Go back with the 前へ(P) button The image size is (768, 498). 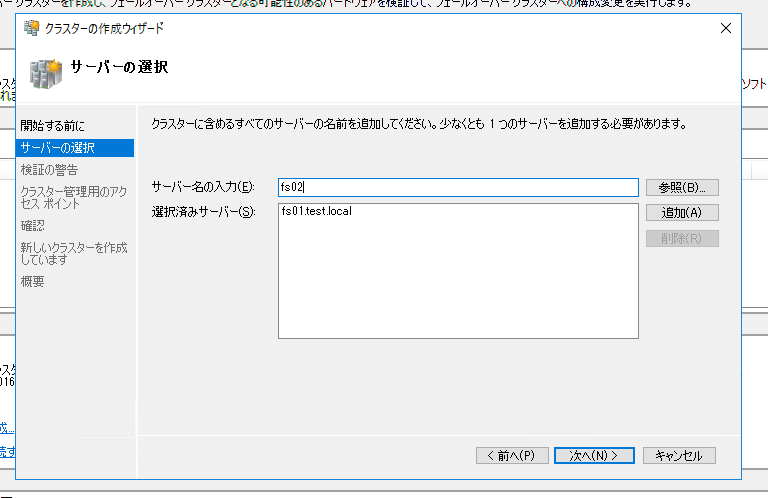(512, 455)
